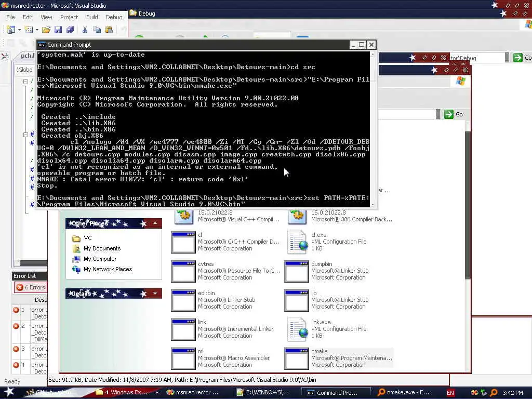Open My Documents link in Other Places
Image resolution: width=532 pixels, height=399 pixels.
tap(102, 248)
